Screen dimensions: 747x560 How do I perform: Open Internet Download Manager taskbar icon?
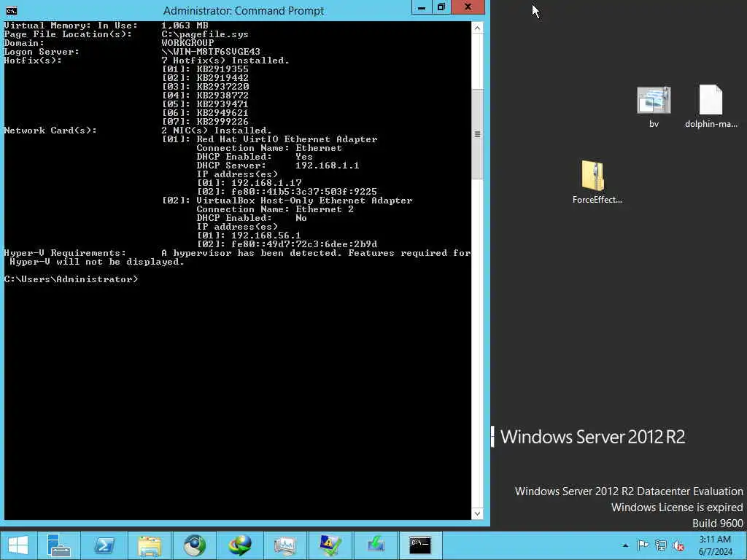tap(239, 545)
